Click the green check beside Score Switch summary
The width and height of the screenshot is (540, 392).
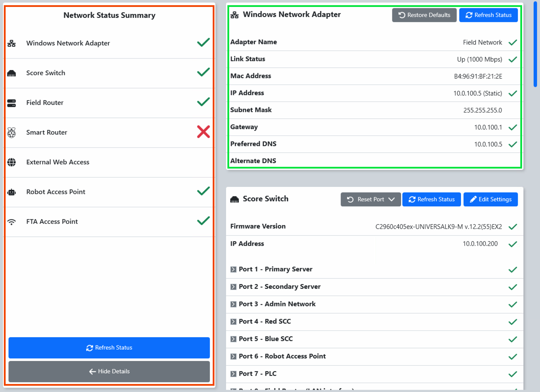[203, 72]
